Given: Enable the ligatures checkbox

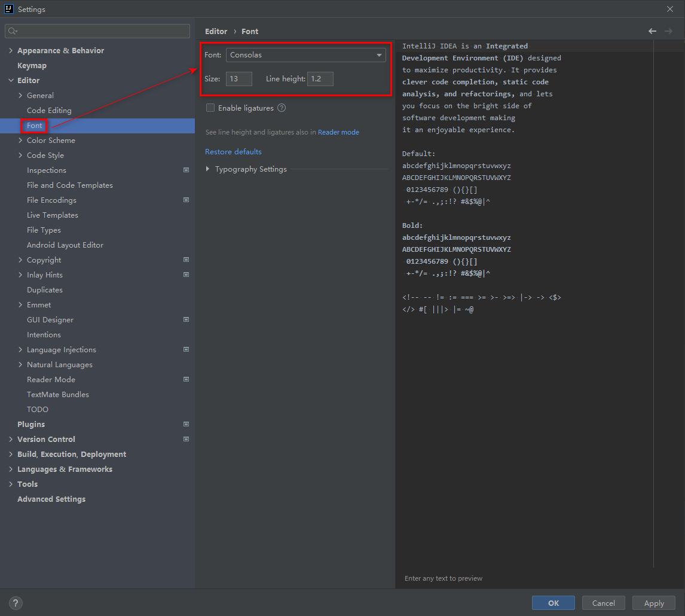Looking at the screenshot, I should [x=210, y=108].
